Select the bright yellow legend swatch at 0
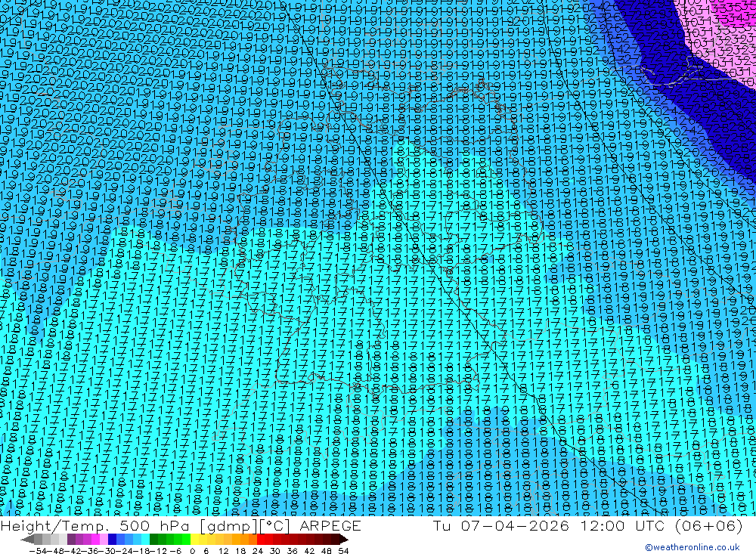 195,539
